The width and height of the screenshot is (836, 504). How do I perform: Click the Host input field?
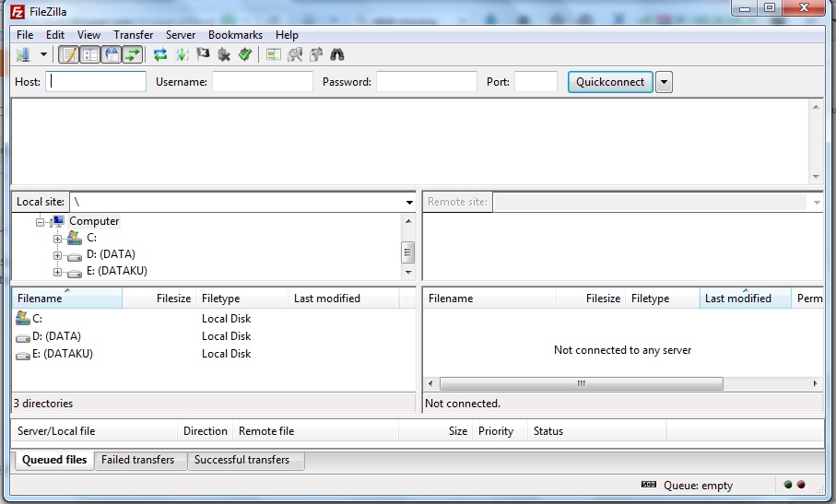96,82
